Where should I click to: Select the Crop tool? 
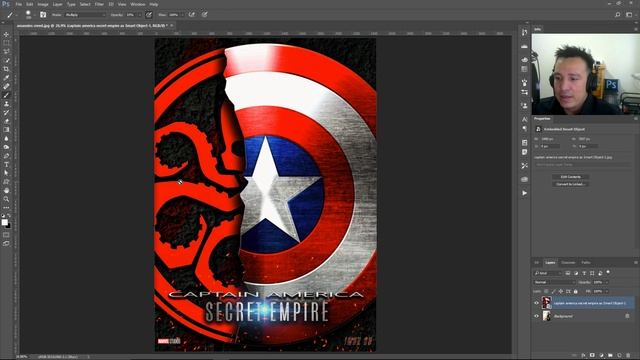[6, 69]
